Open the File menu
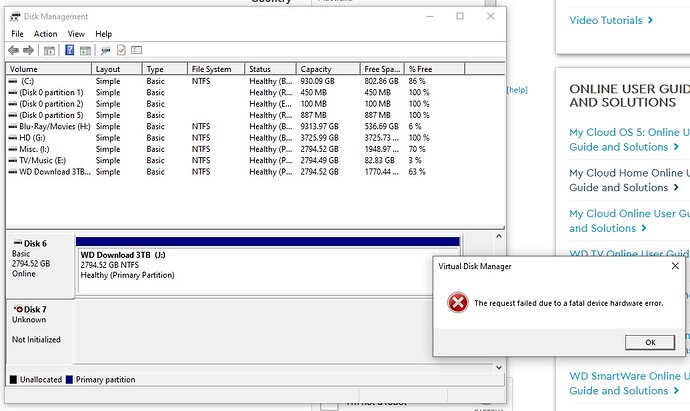Image resolution: width=690 pixels, height=411 pixels. [x=18, y=34]
